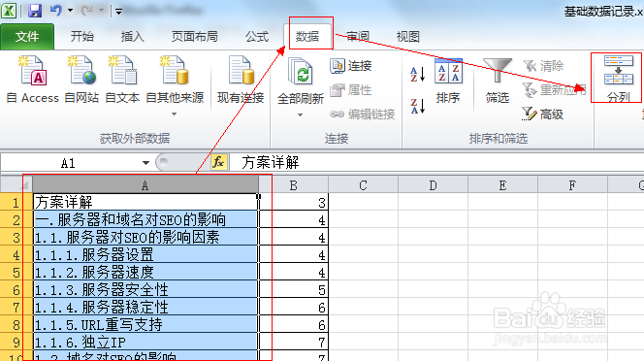Sort descending with the Z-to-A icon
This screenshot has height=361, width=644.
click(418, 106)
